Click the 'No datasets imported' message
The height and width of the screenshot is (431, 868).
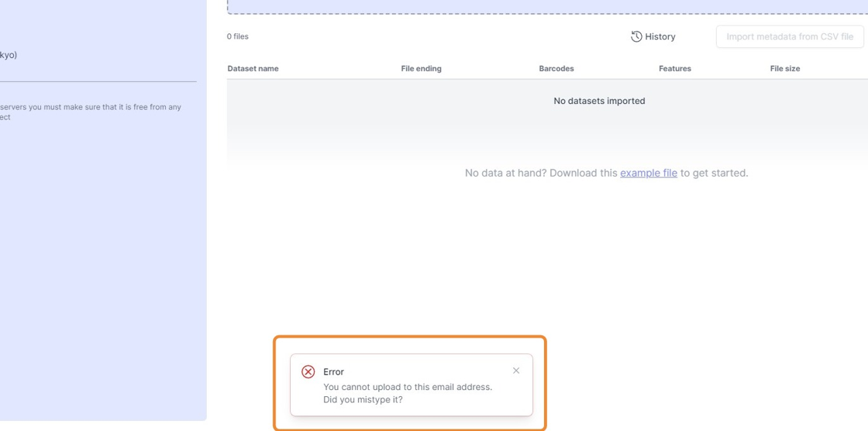point(599,101)
